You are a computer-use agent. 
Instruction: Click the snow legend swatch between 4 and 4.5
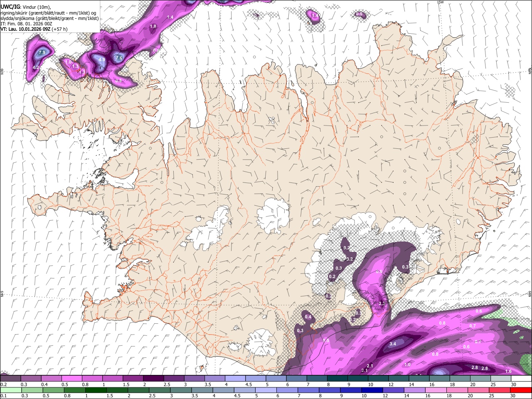(x=235, y=379)
